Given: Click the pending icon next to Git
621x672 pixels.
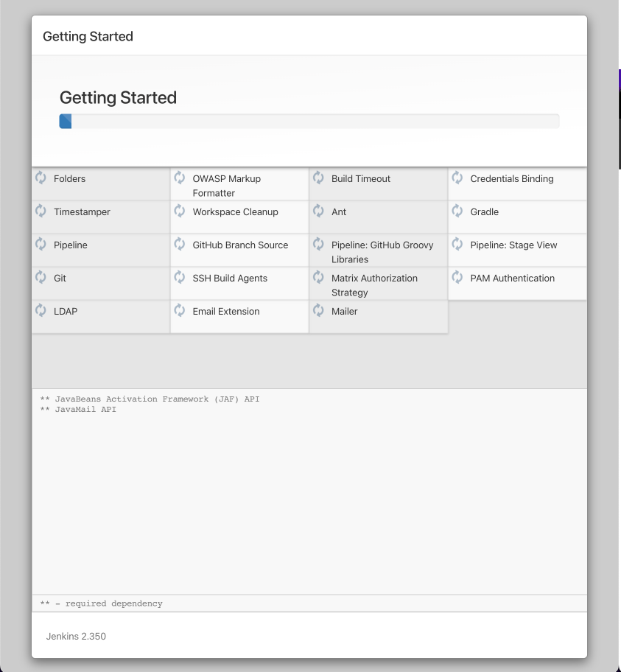Looking at the screenshot, I should 41,277.
